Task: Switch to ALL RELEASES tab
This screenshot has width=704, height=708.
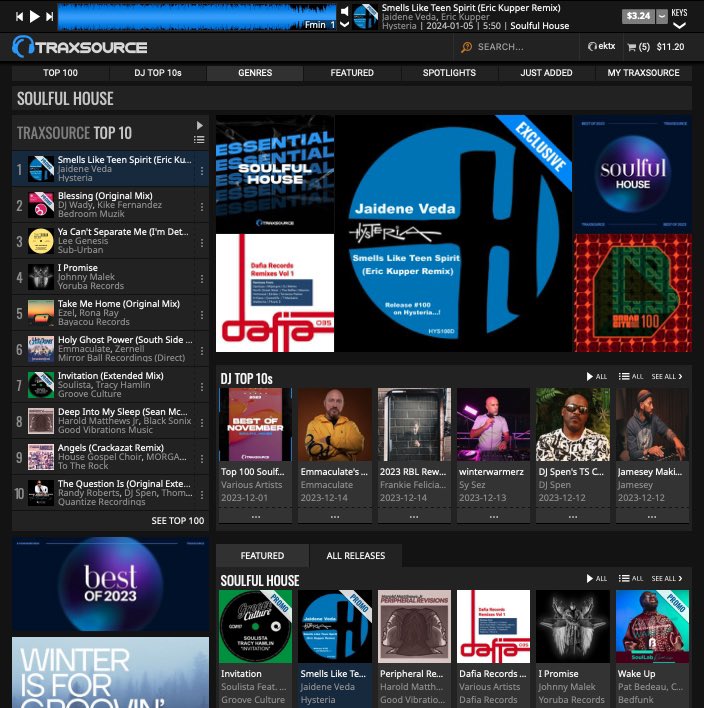Action: (x=356, y=555)
